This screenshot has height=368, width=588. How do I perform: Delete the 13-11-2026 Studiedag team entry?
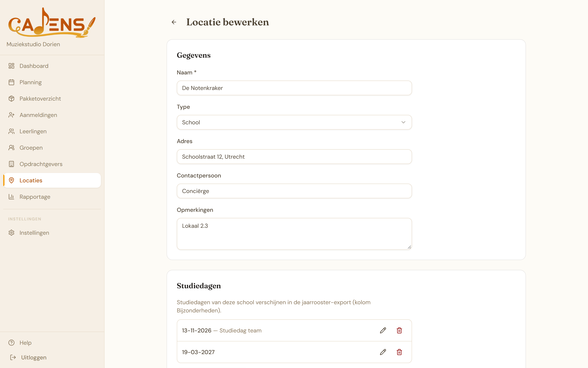click(x=399, y=331)
